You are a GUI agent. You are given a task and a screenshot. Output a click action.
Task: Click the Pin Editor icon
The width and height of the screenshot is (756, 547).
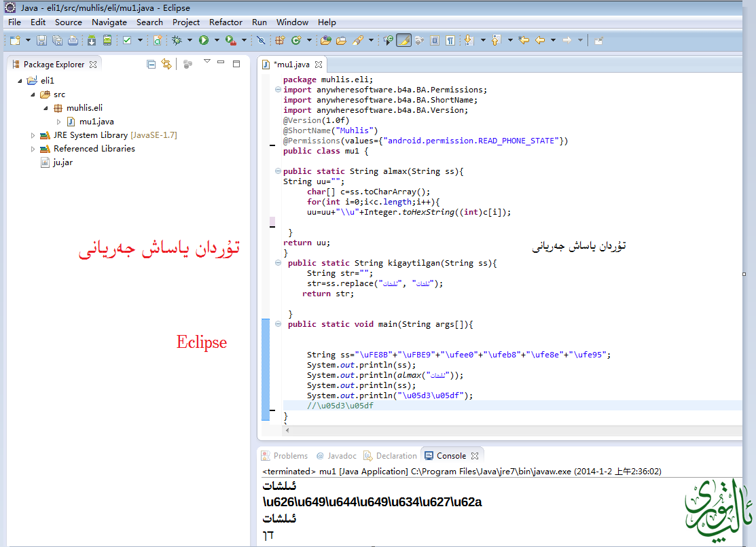[x=599, y=41]
